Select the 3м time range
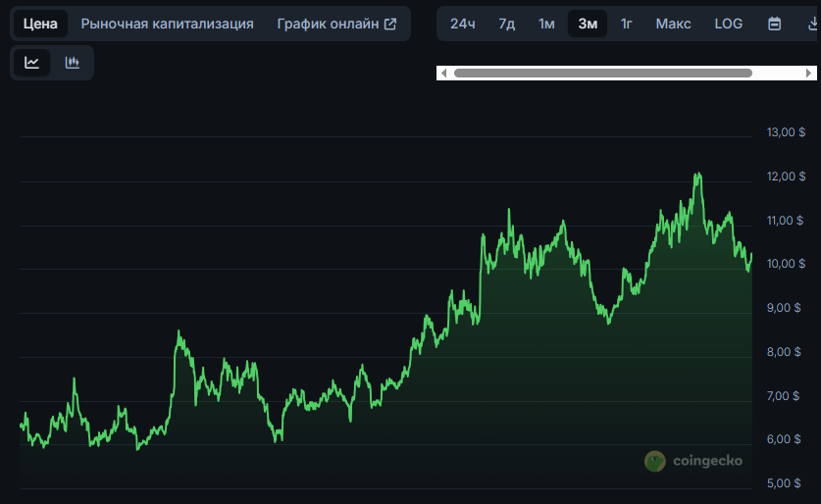 click(588, 24)
